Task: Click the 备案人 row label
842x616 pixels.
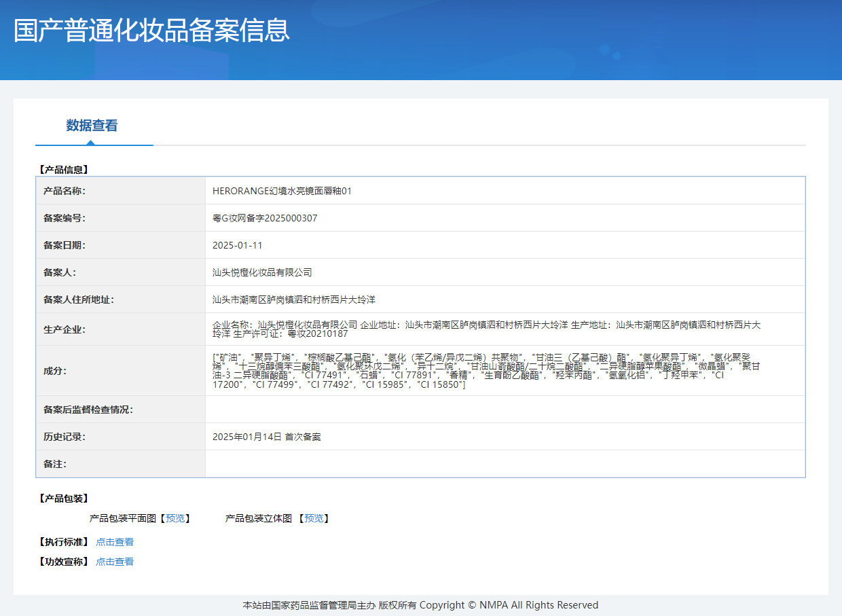Action: click(60, 272)
